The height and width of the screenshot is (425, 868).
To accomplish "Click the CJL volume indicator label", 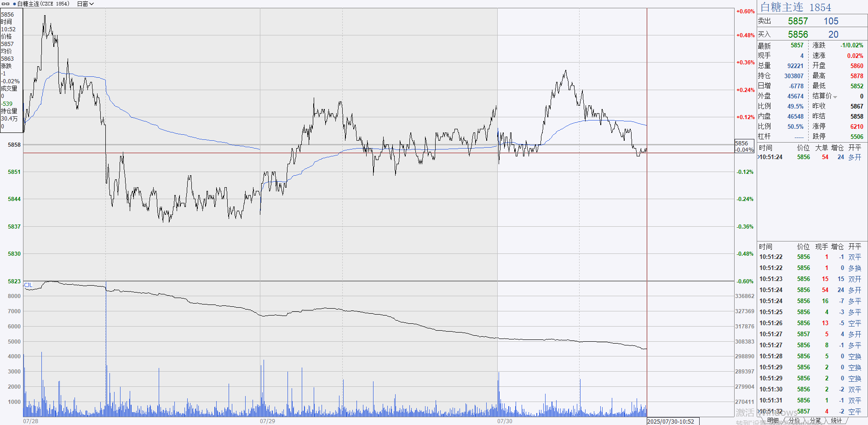I will [28, 285].
